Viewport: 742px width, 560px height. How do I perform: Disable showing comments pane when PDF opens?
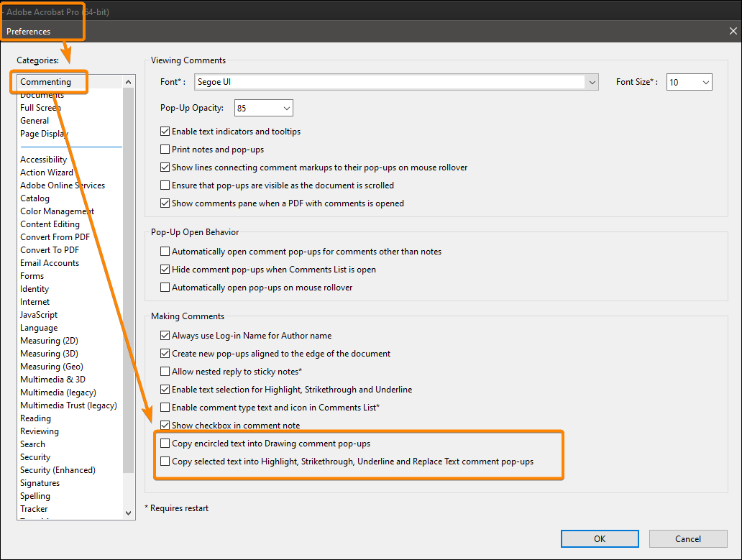165,203
